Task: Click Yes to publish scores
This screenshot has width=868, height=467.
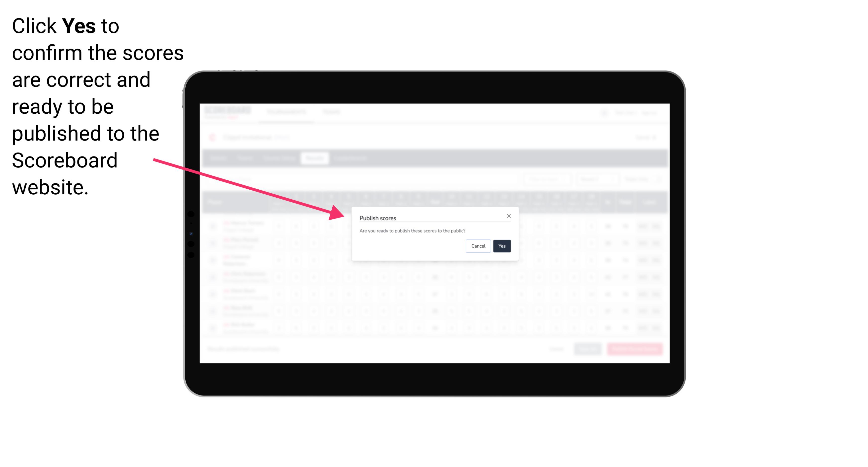Action: pos(501,245)
